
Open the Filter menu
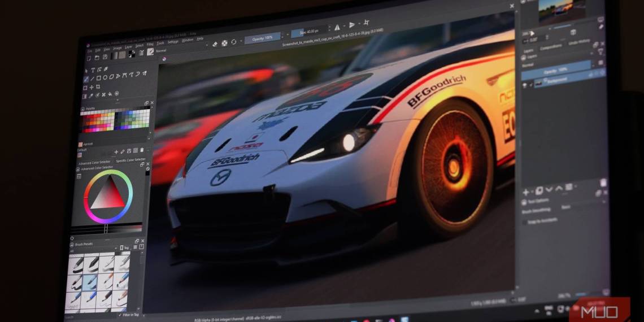(x=150, y=45)
